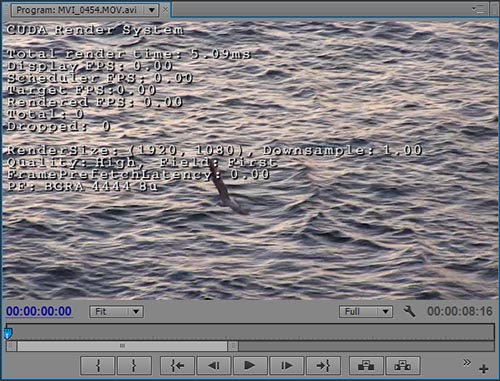Step forward one frame
This screenshot has height=381, width=500.
286,366
